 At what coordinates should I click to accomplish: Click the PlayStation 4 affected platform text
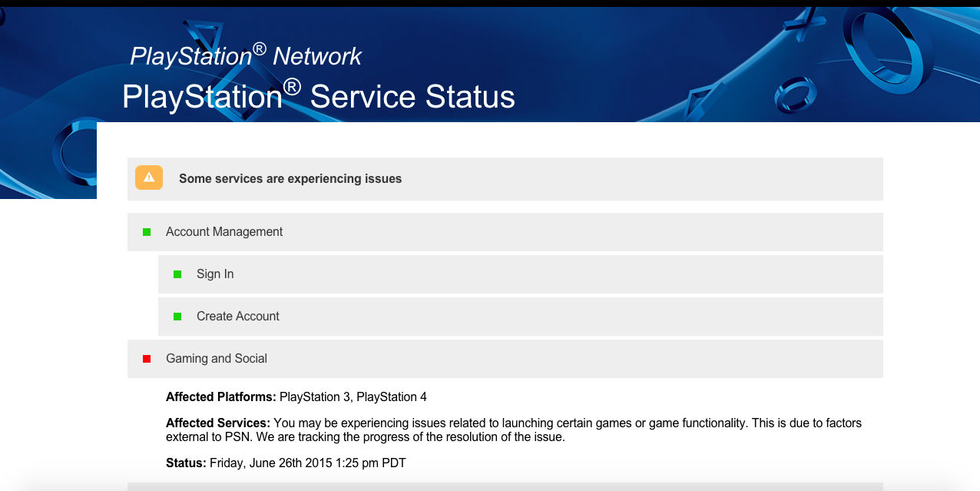(x=392, y=396)
